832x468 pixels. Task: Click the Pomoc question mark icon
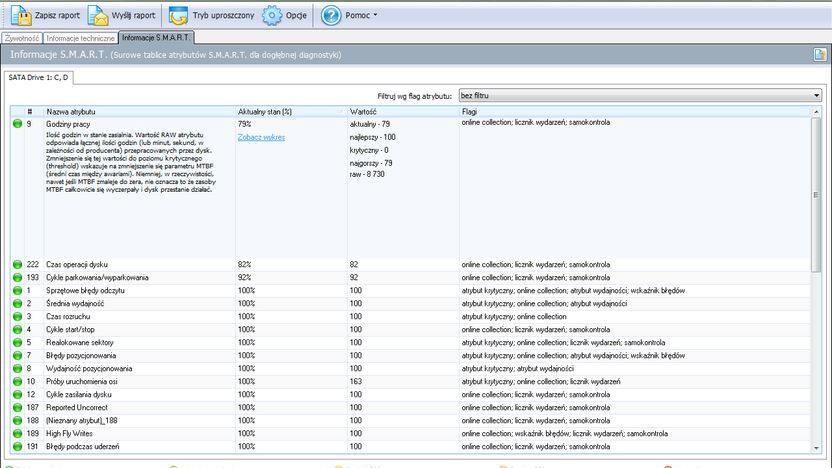click(331, 15)
